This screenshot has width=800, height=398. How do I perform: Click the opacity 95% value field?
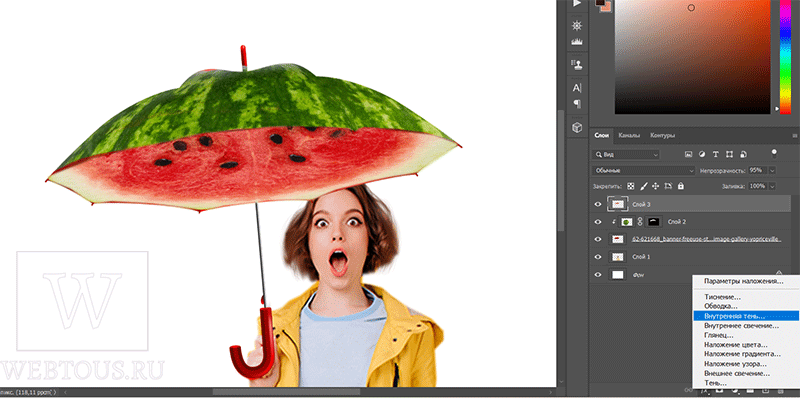coord(758,170)
